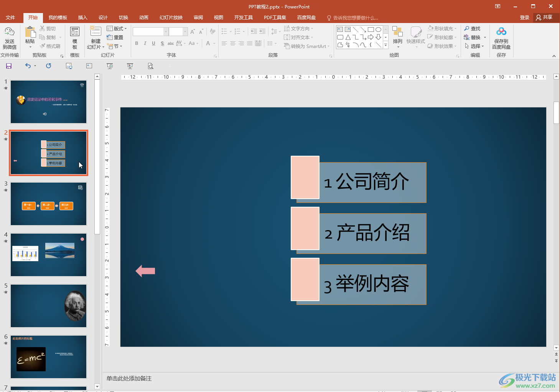Image resolution: width=560 pixels, height=392 pixels.
Task: Select the rectangle shape in gallery
Action: click(371, 30)
